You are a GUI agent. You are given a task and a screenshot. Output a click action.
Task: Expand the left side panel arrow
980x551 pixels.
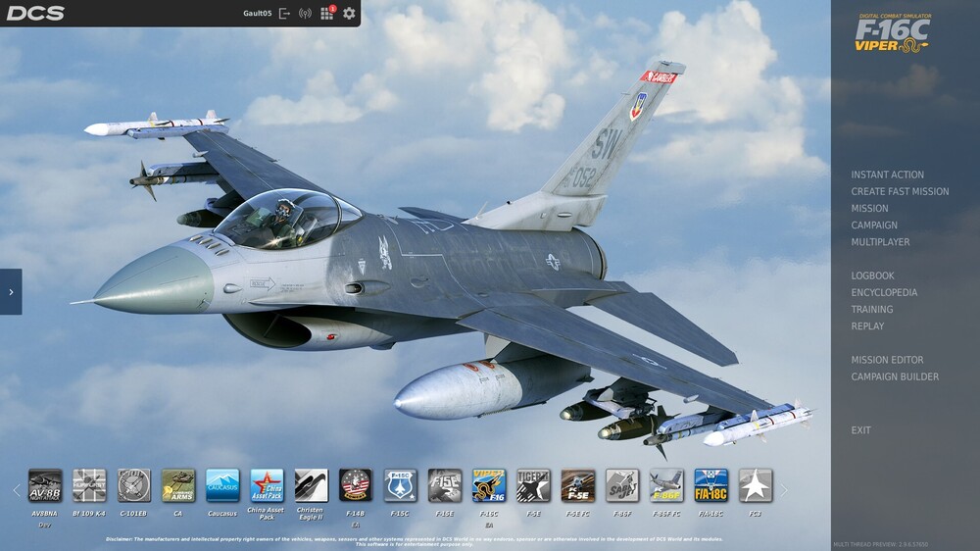click(11, 291)
